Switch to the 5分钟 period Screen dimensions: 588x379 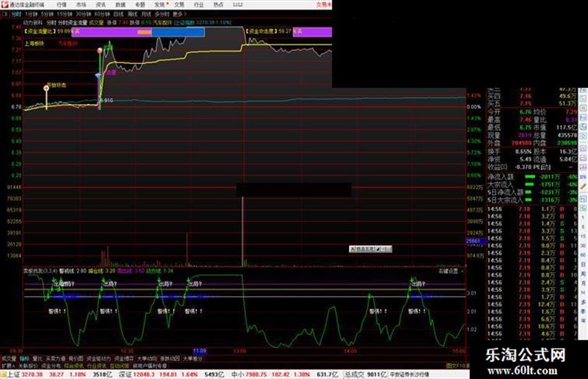point(48,14)
